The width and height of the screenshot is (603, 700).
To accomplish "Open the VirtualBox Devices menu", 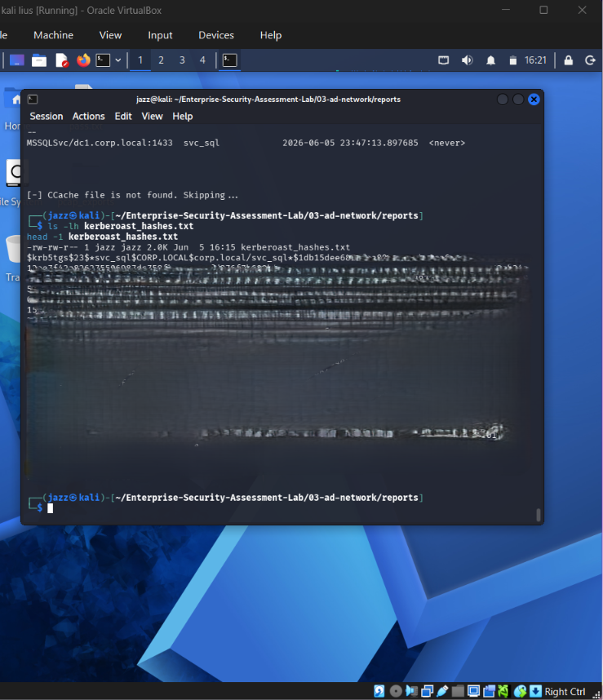I will coord(216,35).
